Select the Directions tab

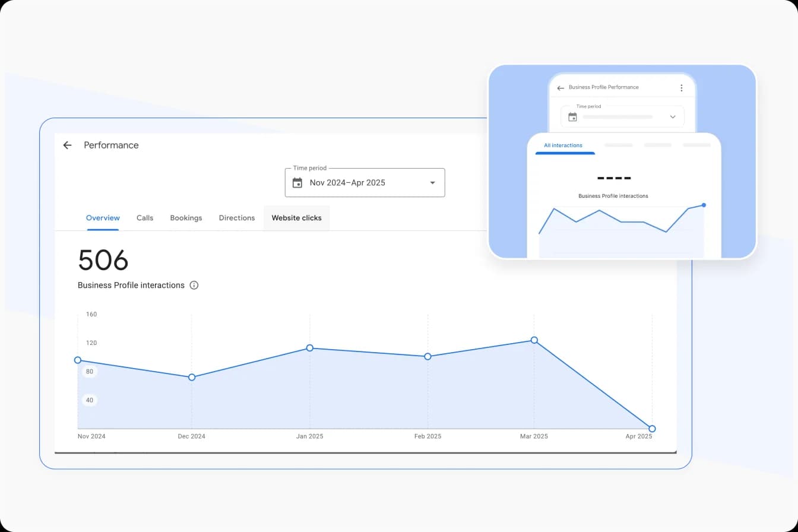pyautogui.click(x=236, y=218)
